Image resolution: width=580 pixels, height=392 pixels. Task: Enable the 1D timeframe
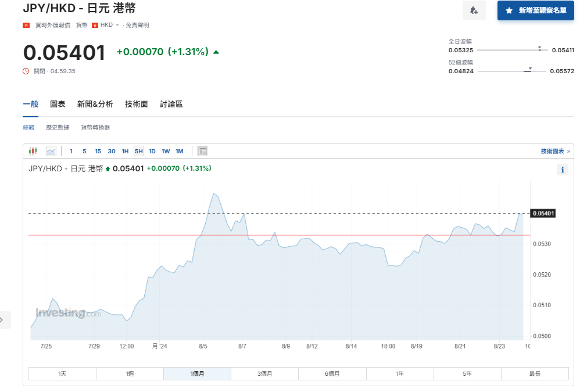tap(152, 150)
